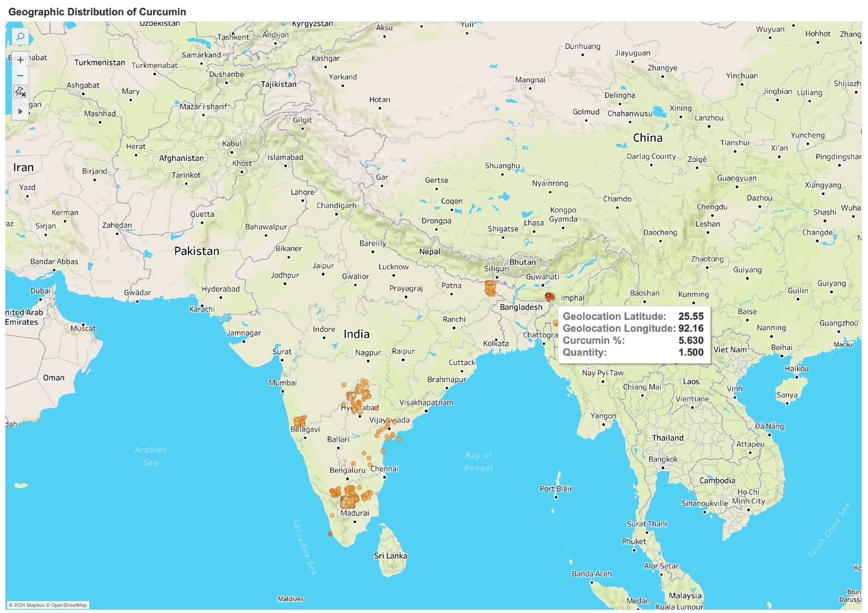Zoom in with the plus button
868x613 pixels.
pyautogui.click(x=20, y=60)
